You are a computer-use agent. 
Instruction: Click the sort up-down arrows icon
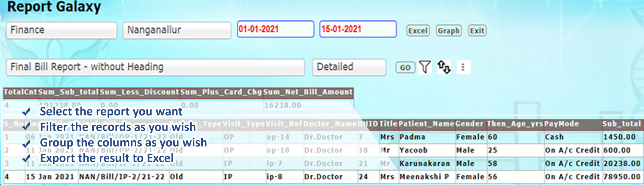click(x=444, y=67)
